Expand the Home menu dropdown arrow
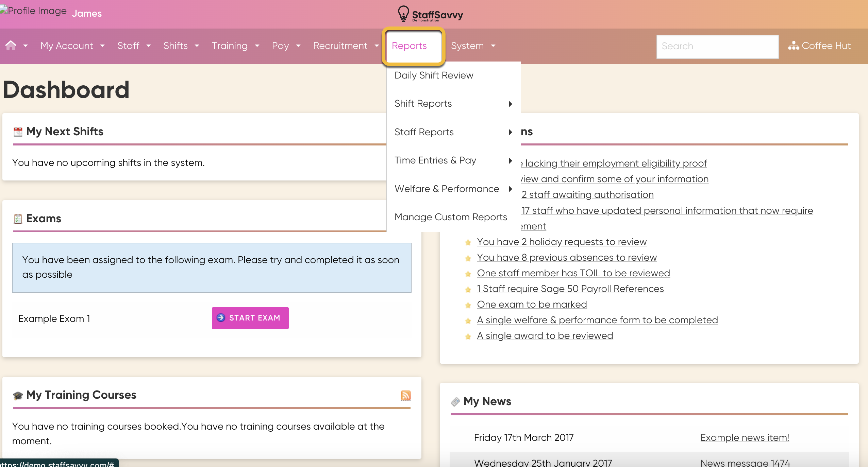The height and width of the screenshot is (467, 868). click(26, 46)
